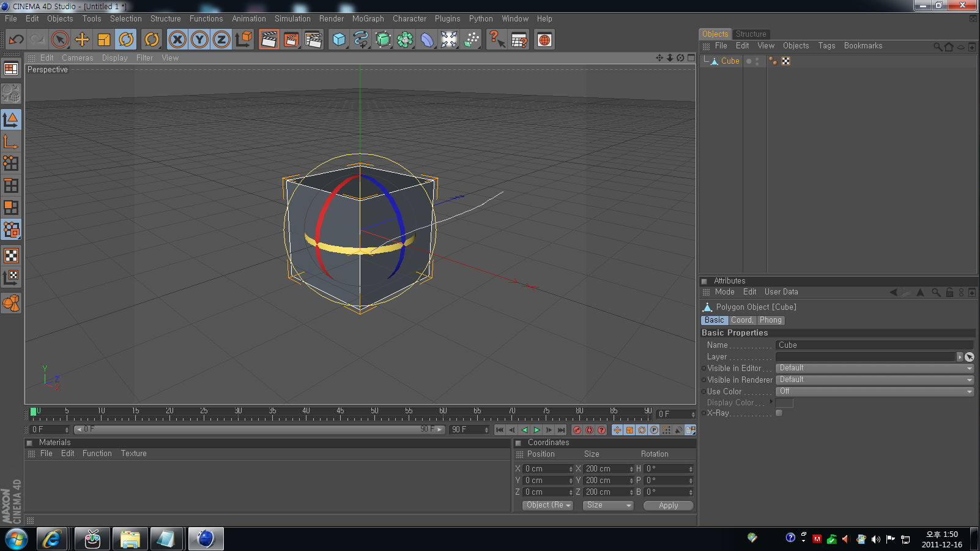980x551 pixels.
Task: Click the Display Color swatch
Action: 784,403
